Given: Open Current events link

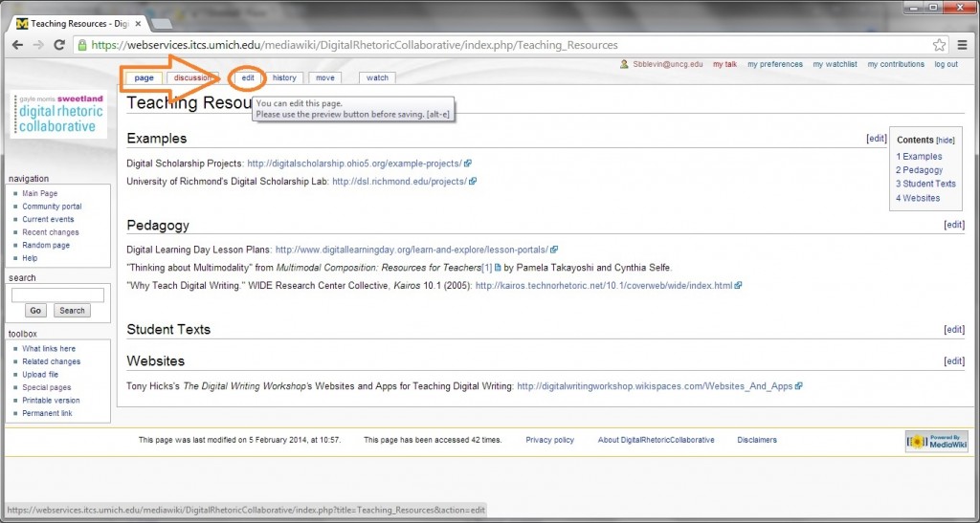Looking at the screenshot, I should (x=48, y=220).
